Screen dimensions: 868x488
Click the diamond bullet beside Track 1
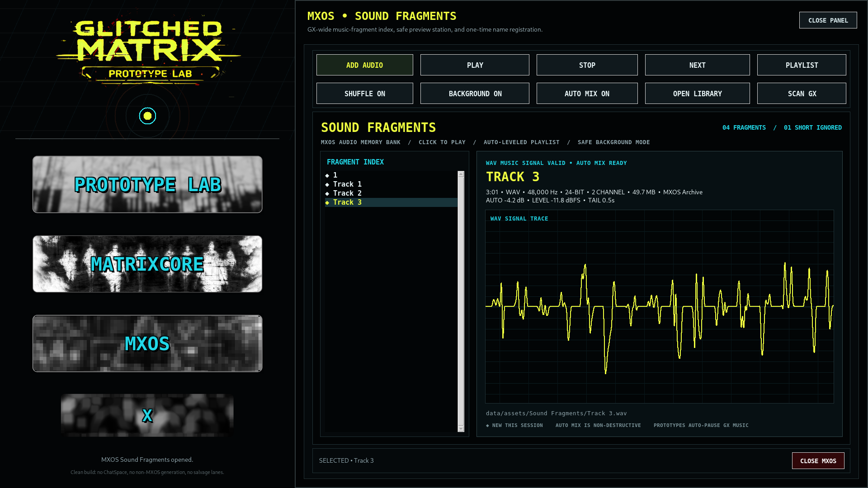327,184
